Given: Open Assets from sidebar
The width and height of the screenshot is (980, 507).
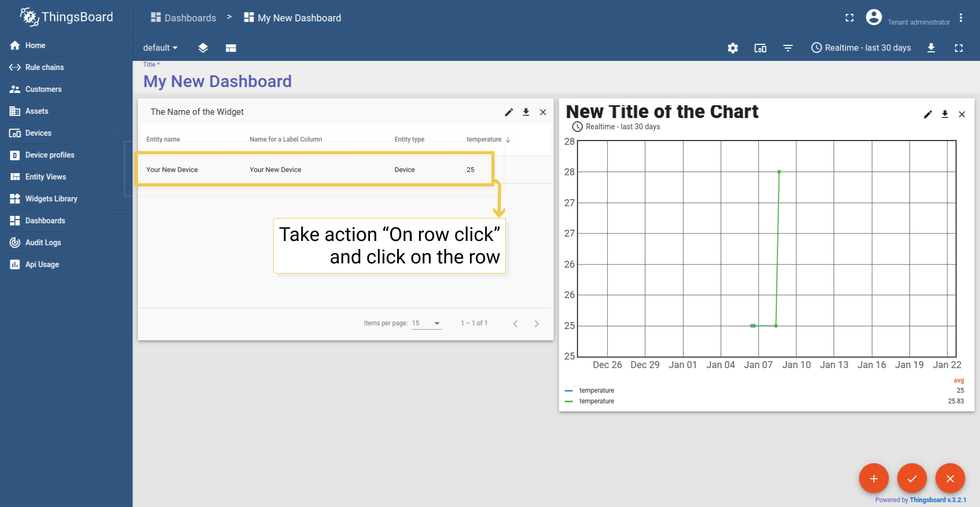Looking at the screenshot, I should click(x=66, y=111).
